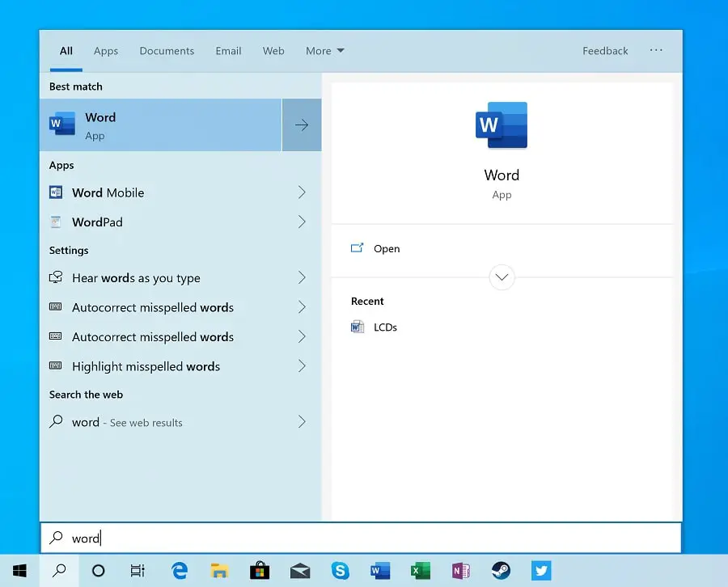This screenshot has width=728, height=587.
Task: Expand the web results chevron for 'word'
Action: click(x=302, y=421)
